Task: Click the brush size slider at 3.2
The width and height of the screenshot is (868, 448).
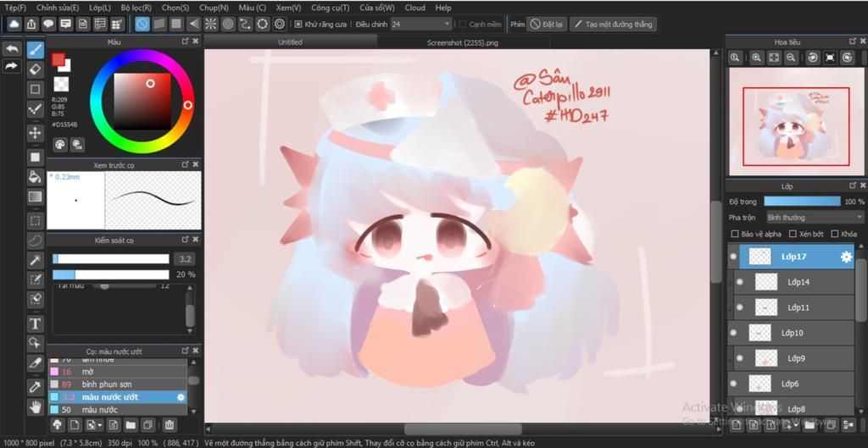Action: click(111, 259)
